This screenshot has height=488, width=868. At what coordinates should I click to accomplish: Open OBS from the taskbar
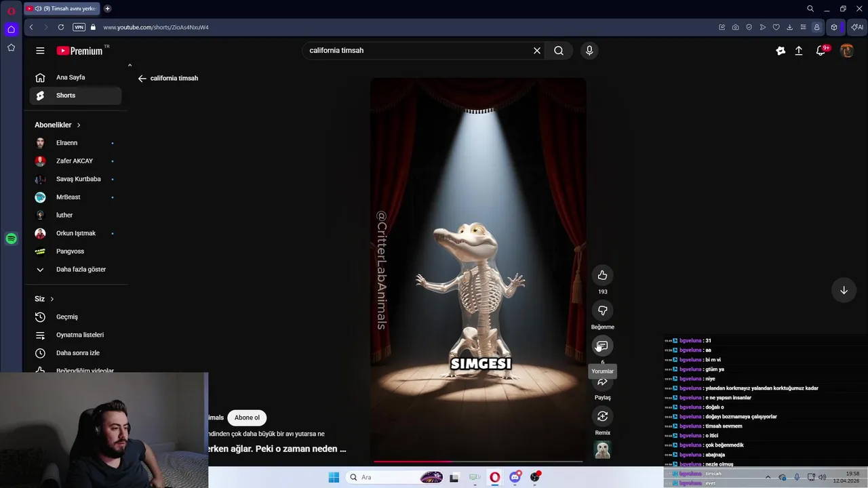click(x=535, y=477)
